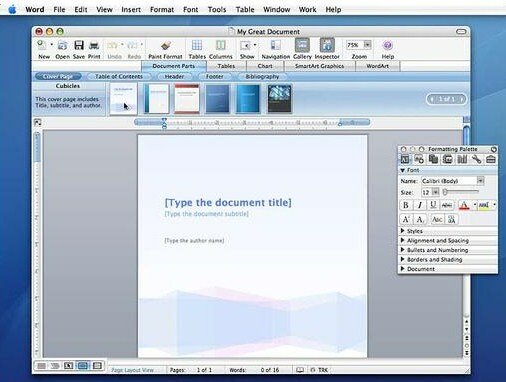Click the Show formatting marks icon
506x382 pixels.
coord(245,45)
